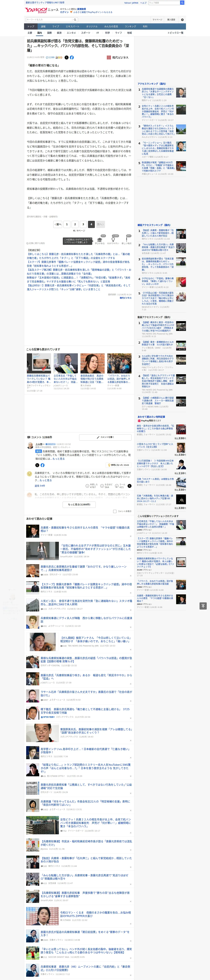Select the ランキング navigation tab
The width and height of the screenshot is (210, 980).
pyautogui.click(x=130, y=27)
